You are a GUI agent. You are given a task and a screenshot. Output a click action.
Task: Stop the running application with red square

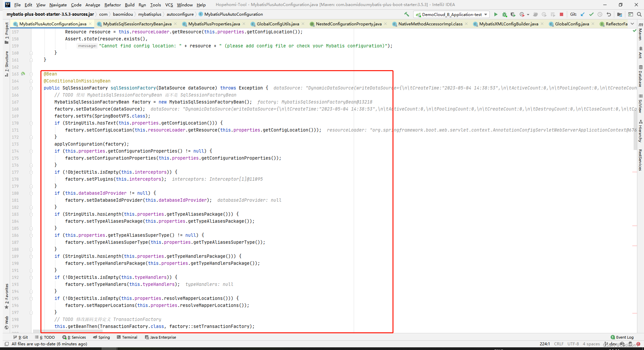[561, 14]
